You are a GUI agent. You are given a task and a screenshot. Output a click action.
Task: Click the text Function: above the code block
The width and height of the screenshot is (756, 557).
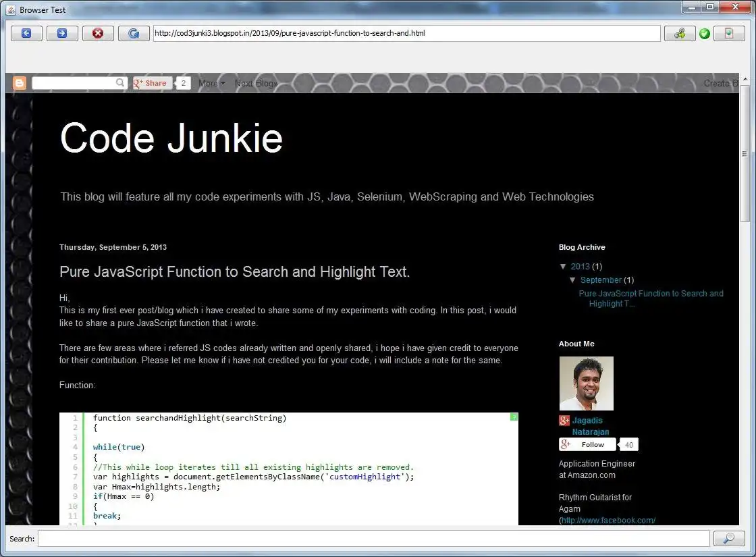(77, 386)
